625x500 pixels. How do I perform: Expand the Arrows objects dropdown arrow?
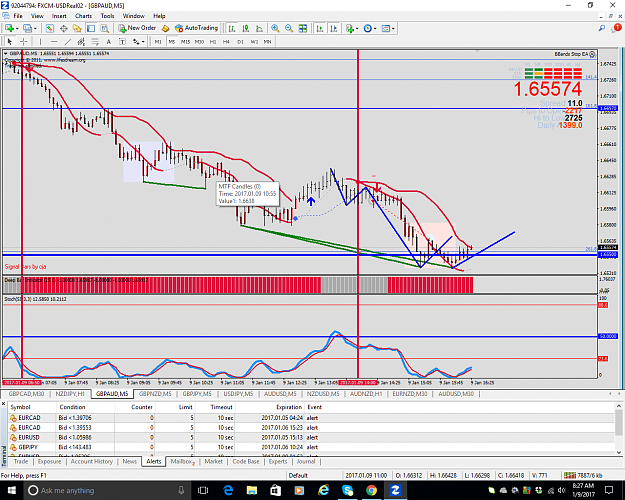point(143,42)
